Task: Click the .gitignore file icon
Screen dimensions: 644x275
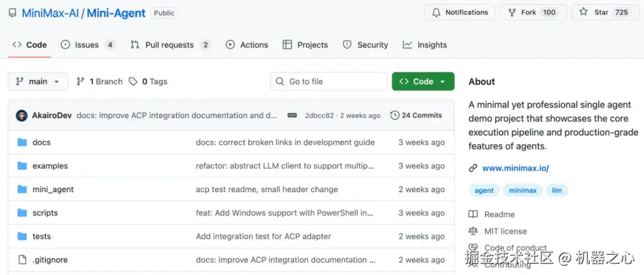Action: [x=23, y=260]
